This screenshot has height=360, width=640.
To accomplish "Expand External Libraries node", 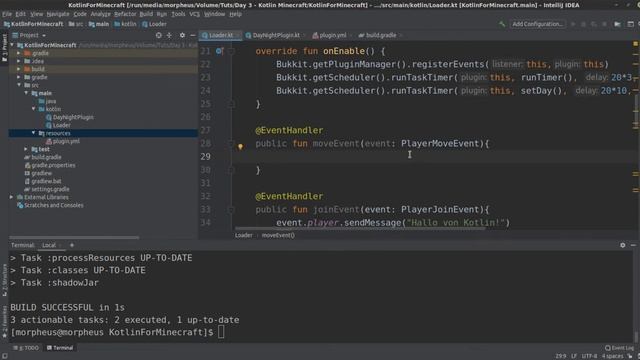I will point(12,197).
